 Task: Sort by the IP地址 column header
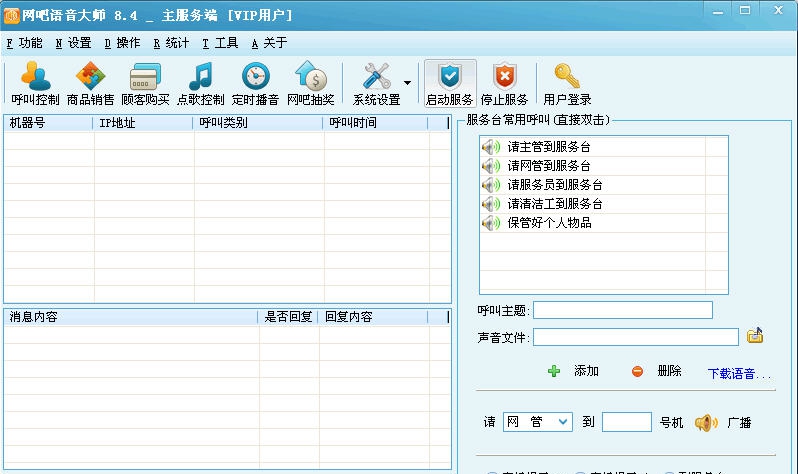tap(143, 123)
